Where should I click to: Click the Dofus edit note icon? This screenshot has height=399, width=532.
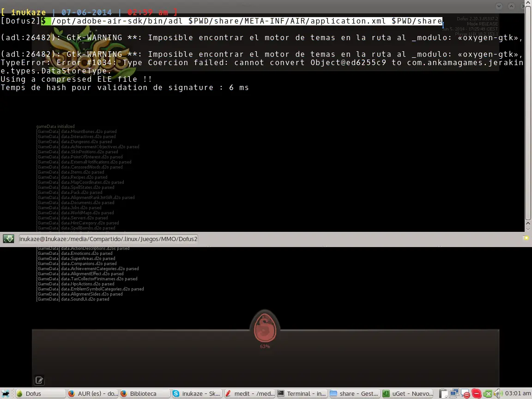39,381
